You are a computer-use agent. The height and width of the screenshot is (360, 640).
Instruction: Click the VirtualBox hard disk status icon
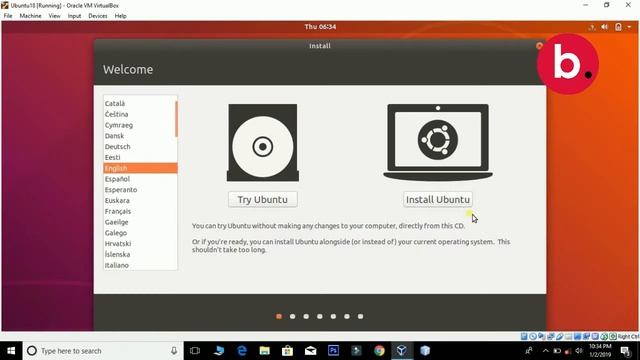524,337
